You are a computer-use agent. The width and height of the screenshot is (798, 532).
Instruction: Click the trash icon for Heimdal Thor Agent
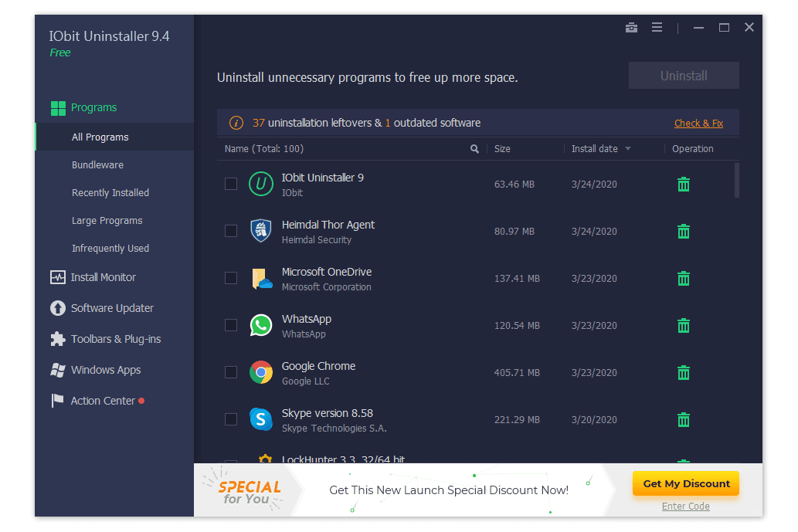pos(684,232)
